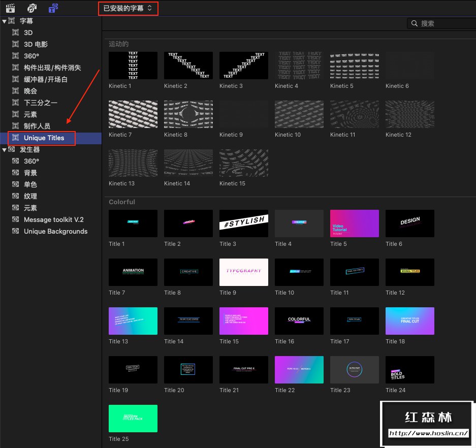Open the Titles and Generators sidebar icon
Screen dimensions: 476x448
[53, 8]
